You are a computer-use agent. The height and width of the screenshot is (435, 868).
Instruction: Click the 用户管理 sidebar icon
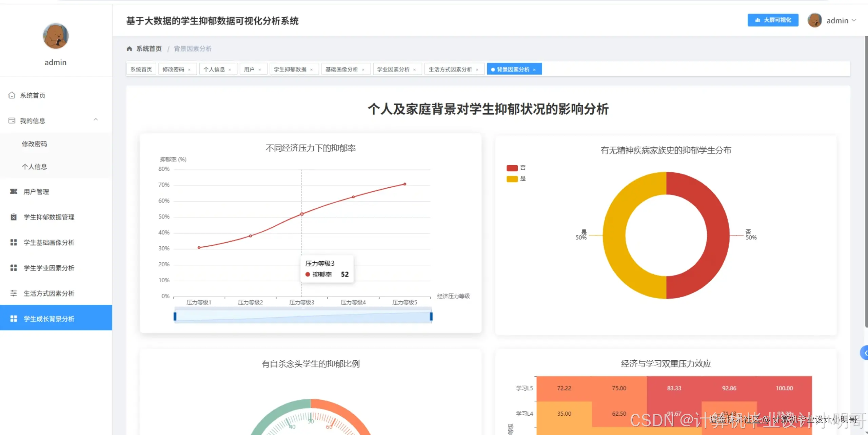[14, 192]
